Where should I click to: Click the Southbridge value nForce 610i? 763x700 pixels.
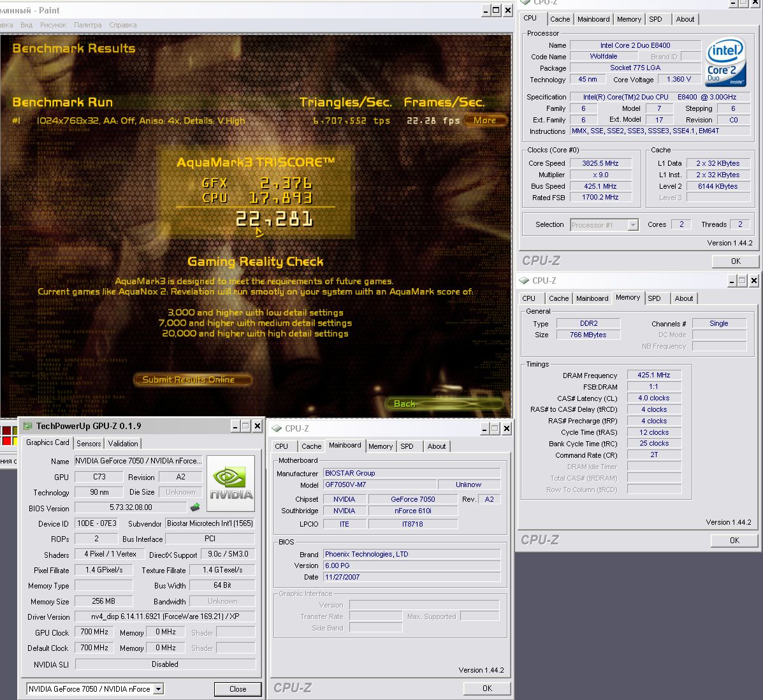412,511
